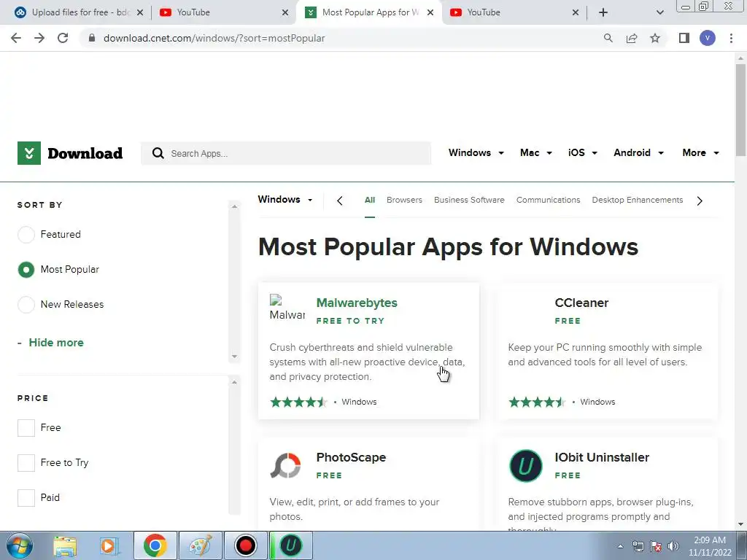Click the Malwarebytes star rating
747x560 pixels.
pos(298,402)
